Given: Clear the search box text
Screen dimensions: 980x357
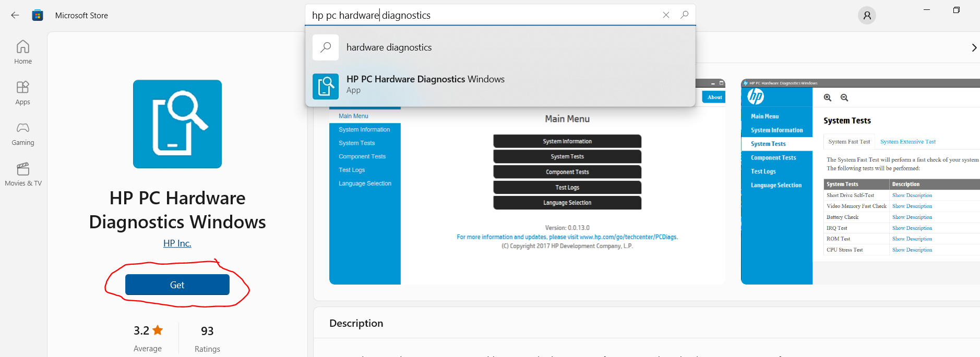Looking at the screenshot, I should (666, 15).
